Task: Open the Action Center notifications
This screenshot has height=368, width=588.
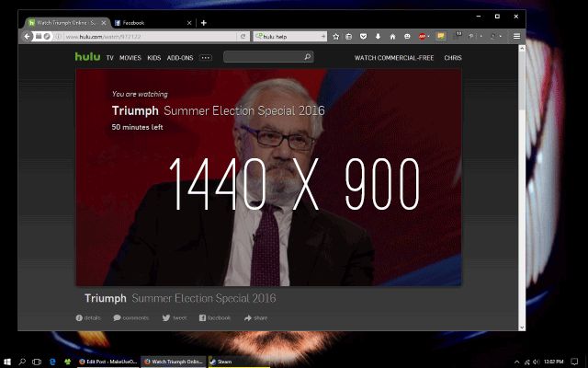Action: [x=574, y=362]
